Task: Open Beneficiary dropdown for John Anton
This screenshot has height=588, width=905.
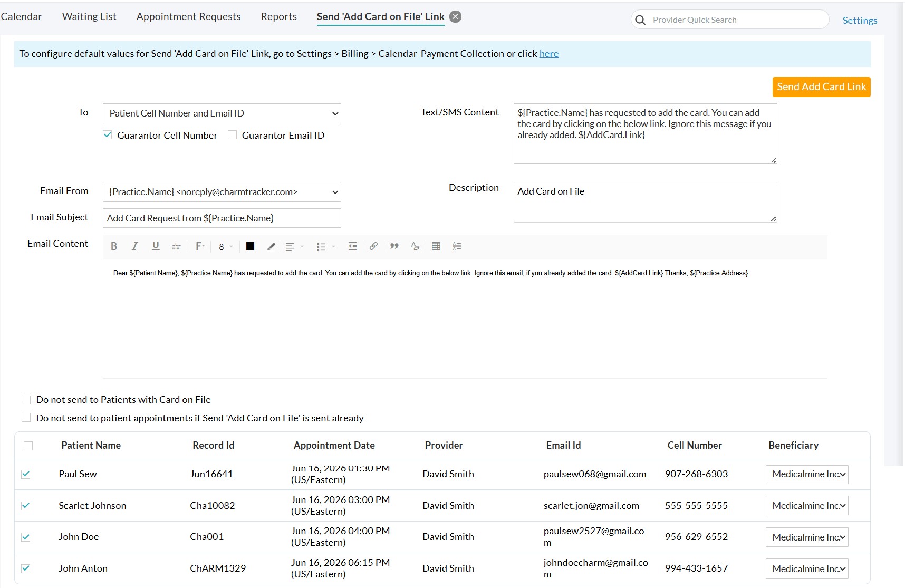Action: tap(807, 568)
